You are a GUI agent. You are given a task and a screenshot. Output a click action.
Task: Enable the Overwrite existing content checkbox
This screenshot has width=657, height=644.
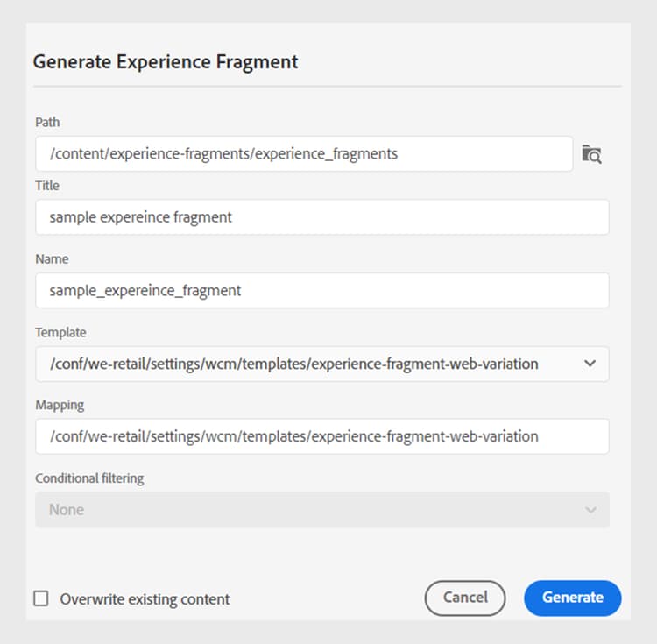pos(41,598)
